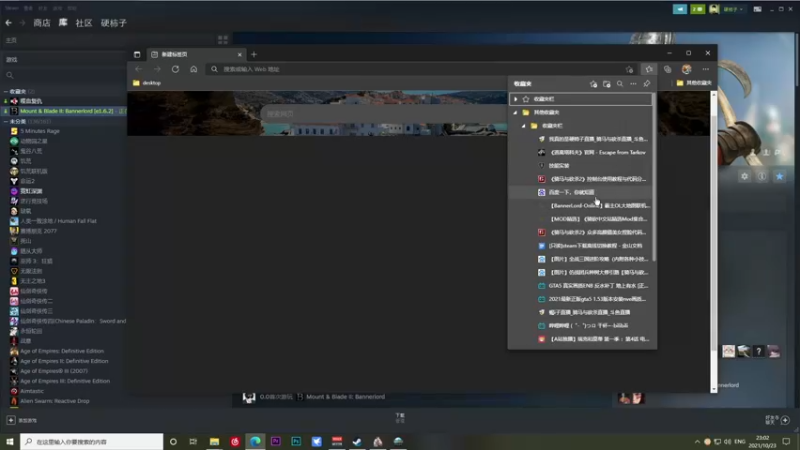800x450 pixels.
Task: Open notification center on taskbar
Action: pos(787,441)
